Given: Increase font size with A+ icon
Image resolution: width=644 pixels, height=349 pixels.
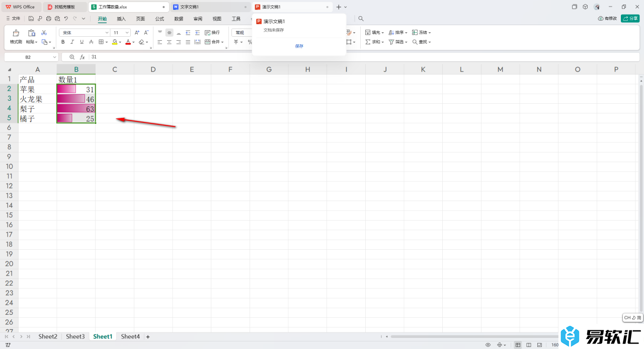Looking at the screenshot, I should pos(137,32).
